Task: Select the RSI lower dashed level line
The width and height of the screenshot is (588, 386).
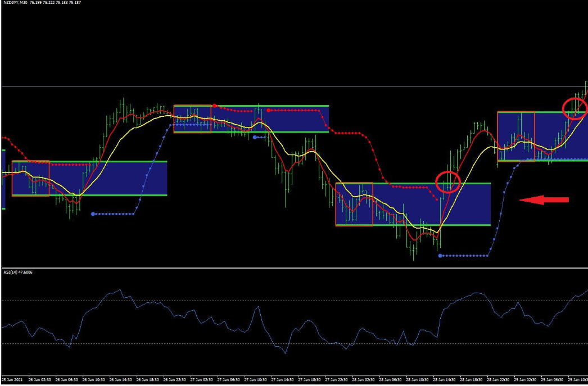Action: [x=295, y=344]
